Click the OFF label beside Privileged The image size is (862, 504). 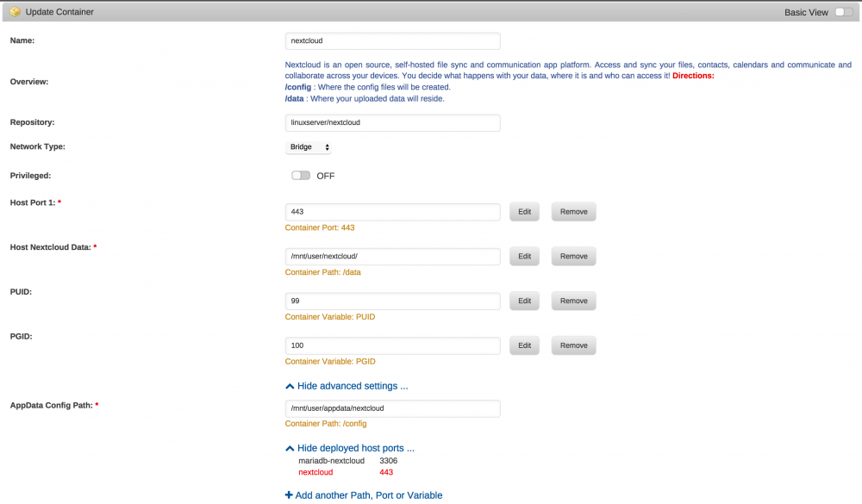[326, 176]
